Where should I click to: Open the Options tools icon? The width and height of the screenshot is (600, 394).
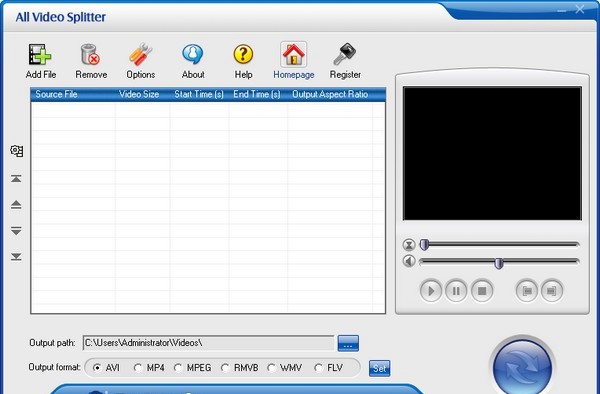[x=140, y=54]
